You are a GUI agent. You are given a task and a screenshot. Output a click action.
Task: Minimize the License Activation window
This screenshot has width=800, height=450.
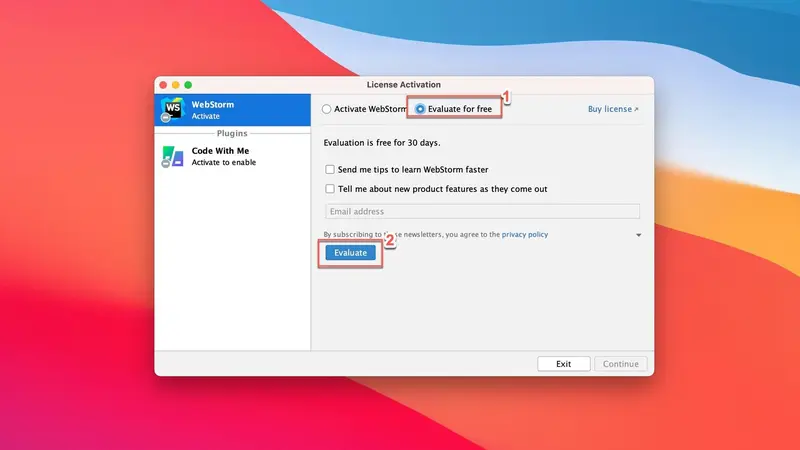click(x=176, y=85)
